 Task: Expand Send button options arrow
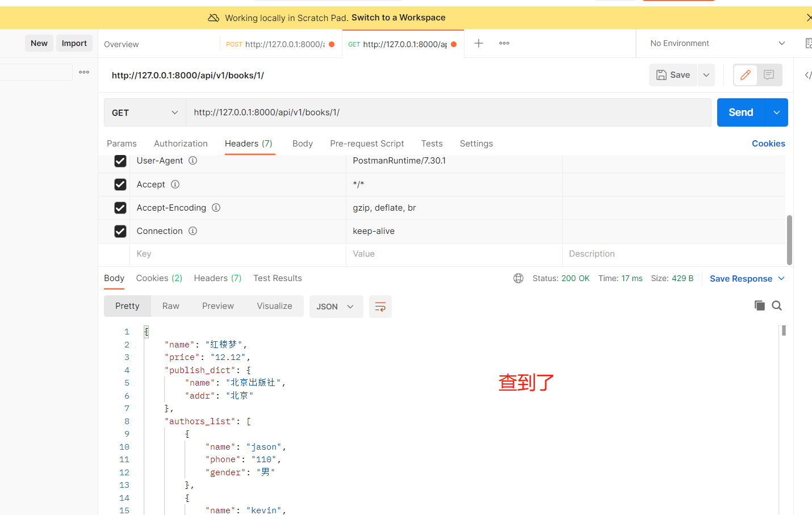777,112
